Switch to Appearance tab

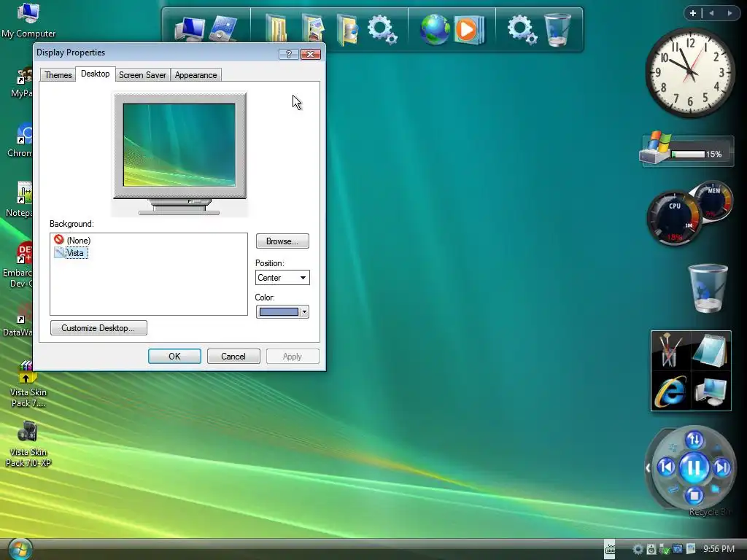point(196,75)
